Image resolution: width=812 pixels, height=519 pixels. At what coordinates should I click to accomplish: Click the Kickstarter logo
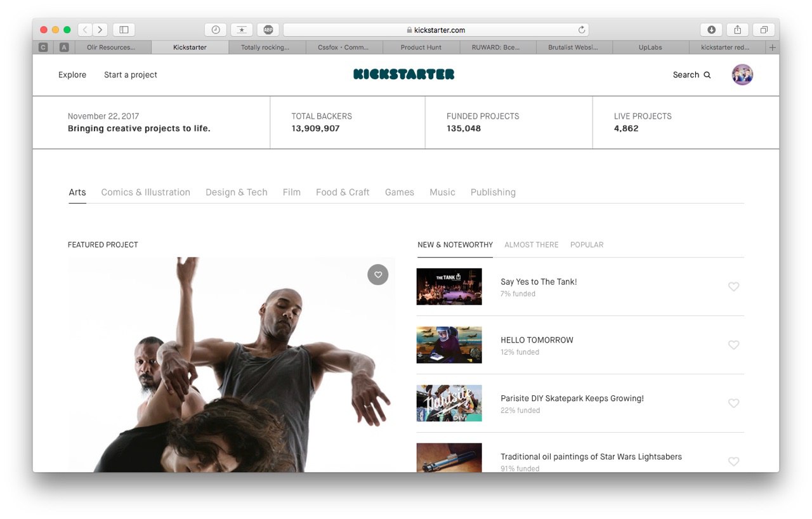(x=404, y=74)
